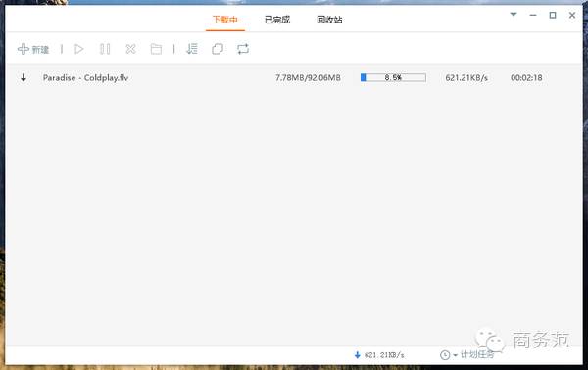This screenshot has width=588, height=370.
Task: Click the 7.78MB/92.06MB size value
Action: tap(308, 78)
